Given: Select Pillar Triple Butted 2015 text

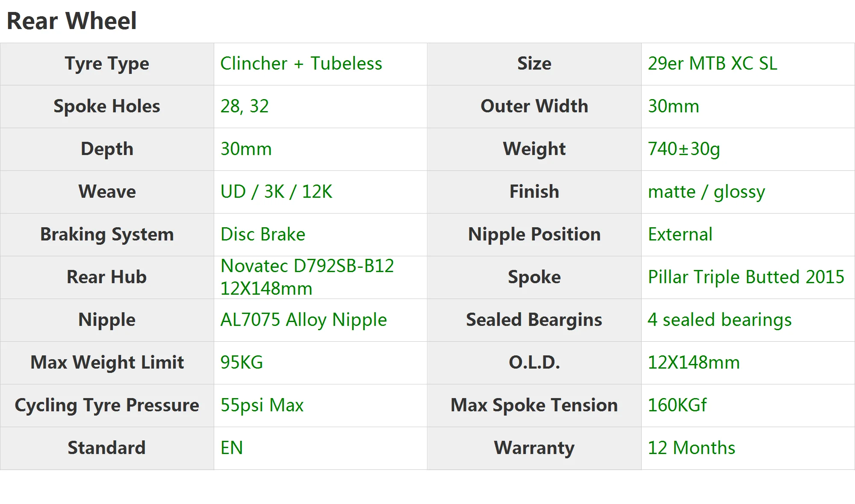Looking at the screenshot, I should pyautogui.click(x=746, y=277).
